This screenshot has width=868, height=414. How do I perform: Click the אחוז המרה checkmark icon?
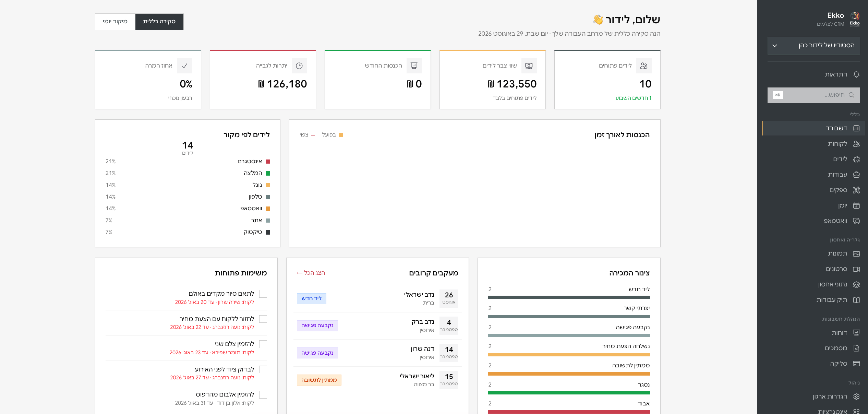coord(184,66)
